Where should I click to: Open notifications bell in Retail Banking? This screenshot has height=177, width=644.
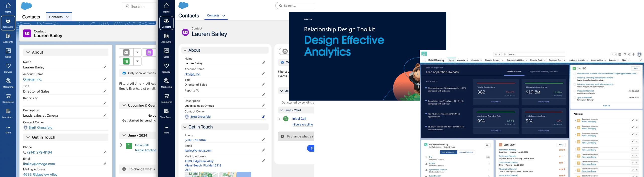click(634, 54)
